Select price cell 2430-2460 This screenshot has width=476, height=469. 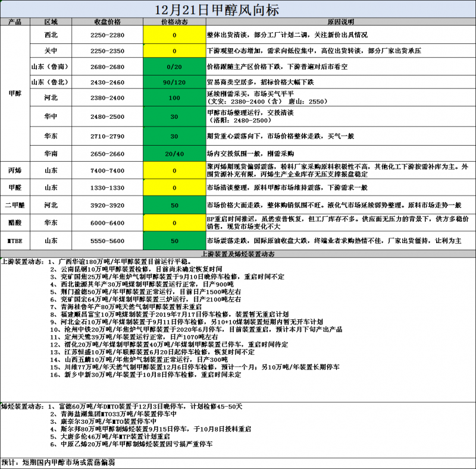(107, 82)
